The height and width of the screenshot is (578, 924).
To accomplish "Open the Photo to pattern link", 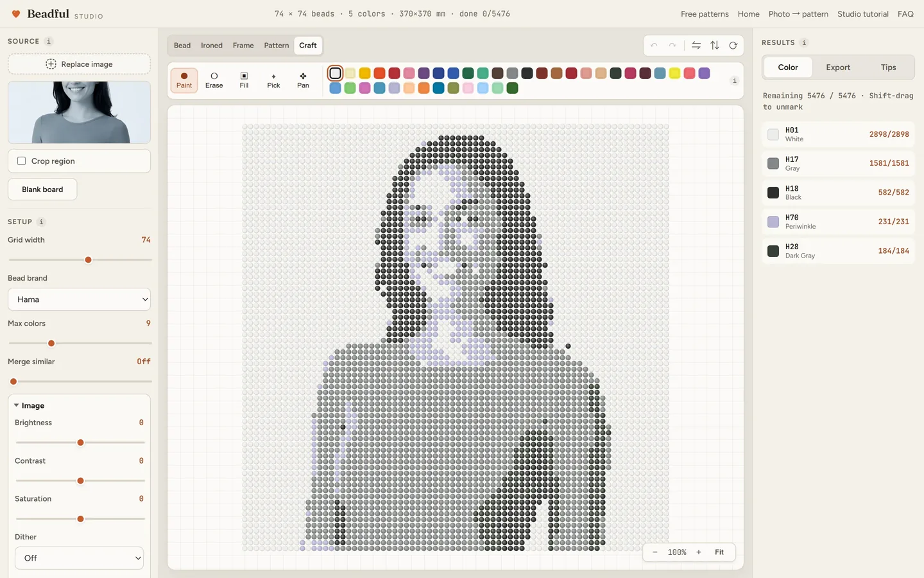I will point(798,14).
